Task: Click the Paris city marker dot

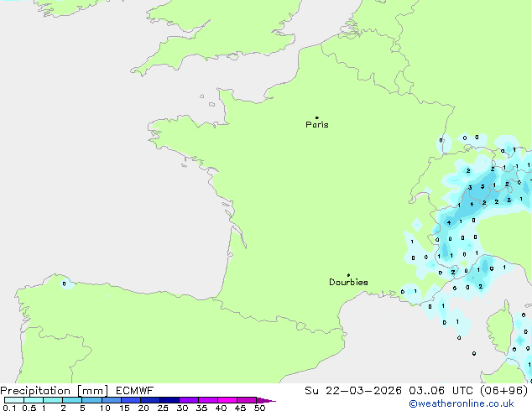Action: click(x=316, y=118)
